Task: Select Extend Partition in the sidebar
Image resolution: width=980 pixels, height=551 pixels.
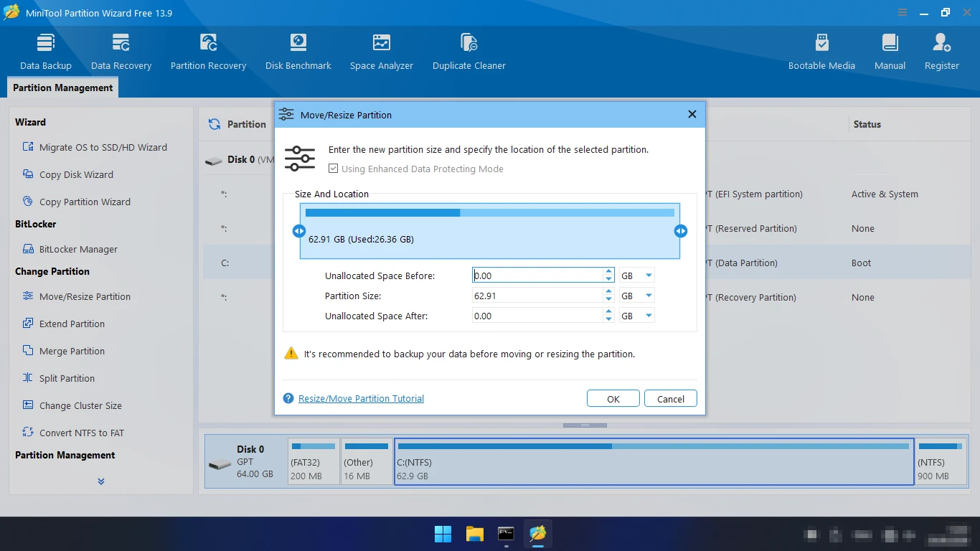Action: click(x=64, y=324)
